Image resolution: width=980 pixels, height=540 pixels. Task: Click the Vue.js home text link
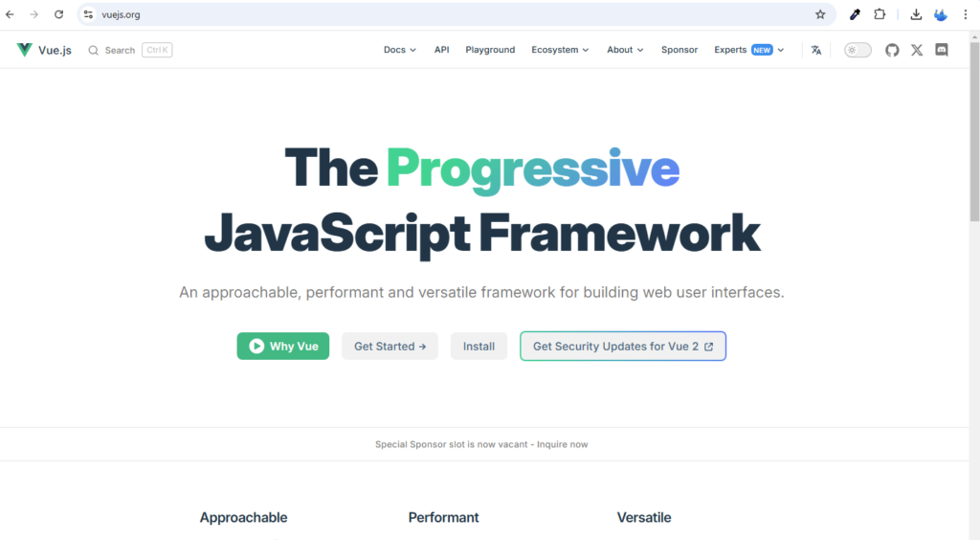[55, 50]
